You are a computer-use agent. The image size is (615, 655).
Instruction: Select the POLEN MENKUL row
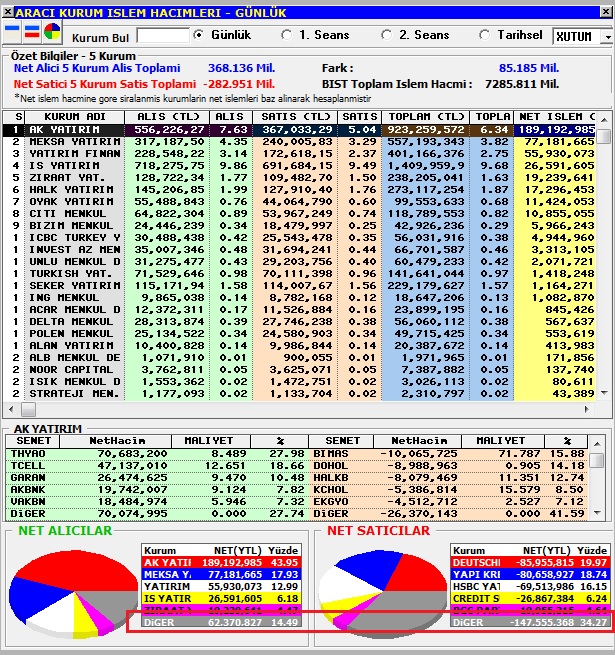pyautogui.click(x=300, y=334)
